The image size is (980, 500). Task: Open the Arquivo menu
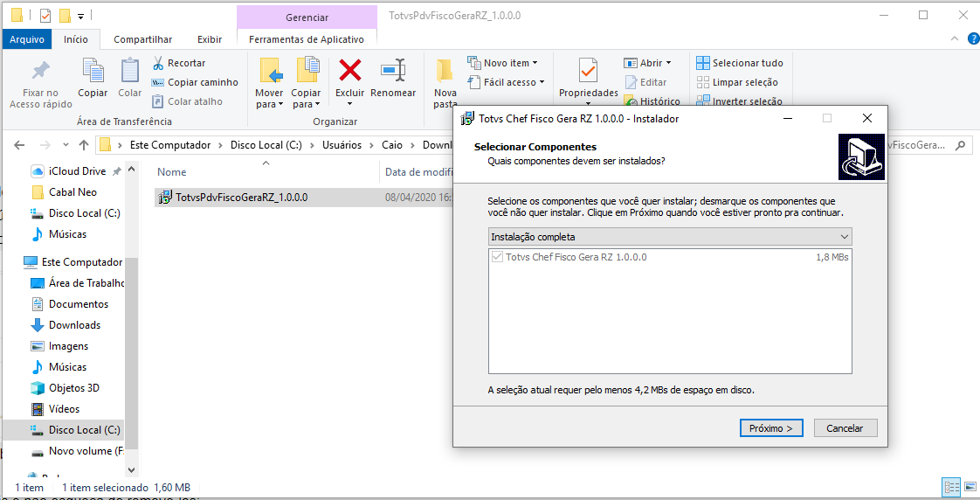pos(27,39)
